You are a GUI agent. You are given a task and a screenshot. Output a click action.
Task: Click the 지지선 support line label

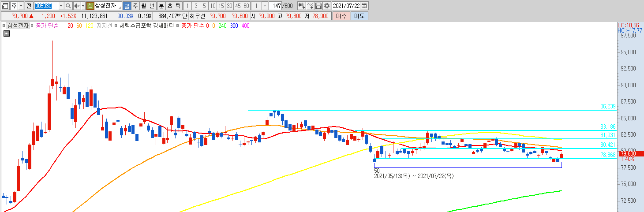pyautogui.click(x=104, y=26)
